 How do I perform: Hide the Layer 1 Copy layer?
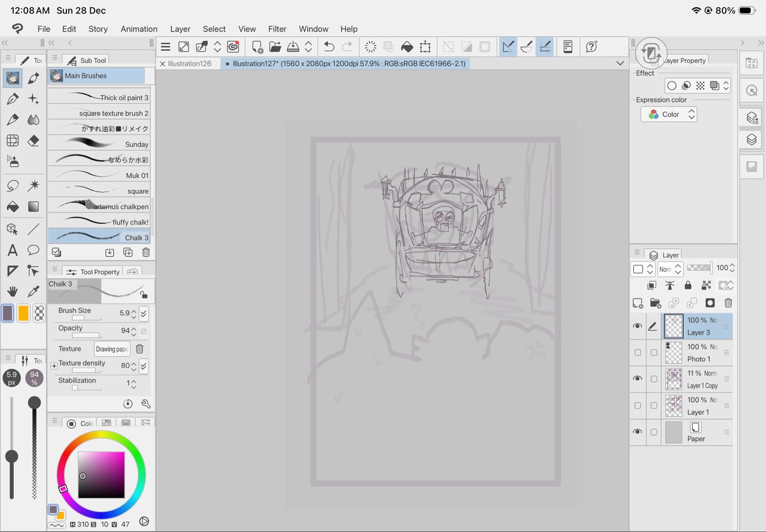tap(637, 379)
